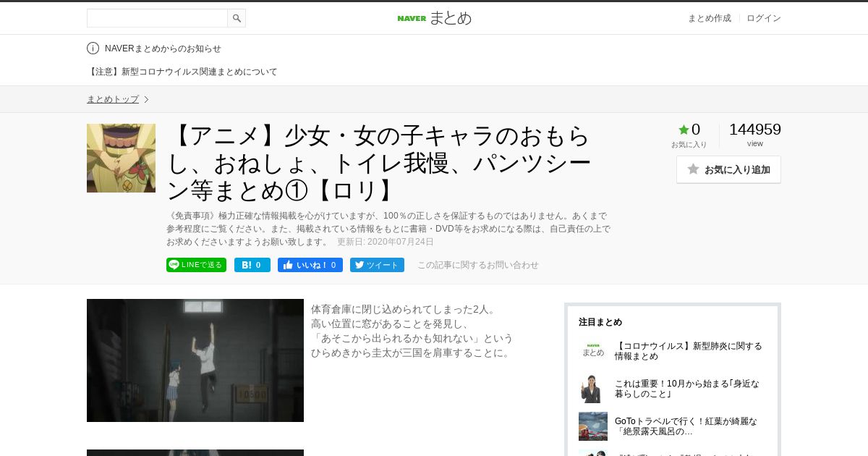
Task: Click the Twitter ツイート button
Action: pyautogui.click(x=377, y=265)
